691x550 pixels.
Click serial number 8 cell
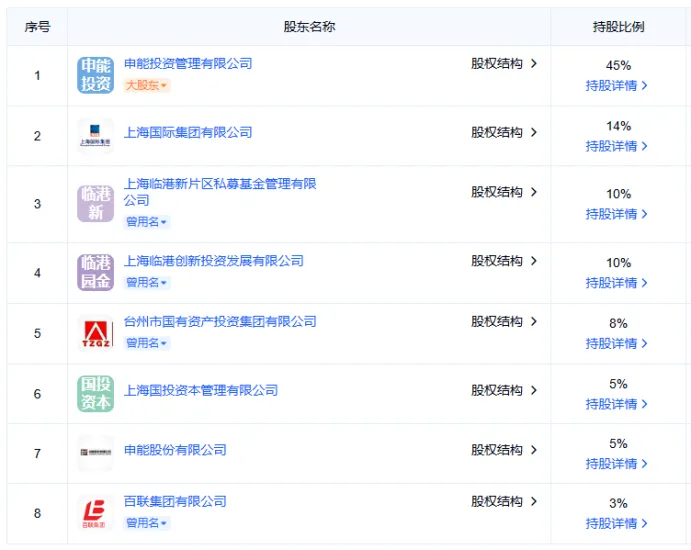pos(37,513)
